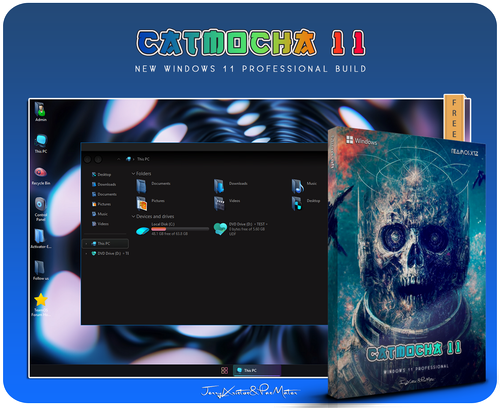
Task: Click the Local Disk (C:) usage bar
Action: pyautogui.click(x=180, y=229)
